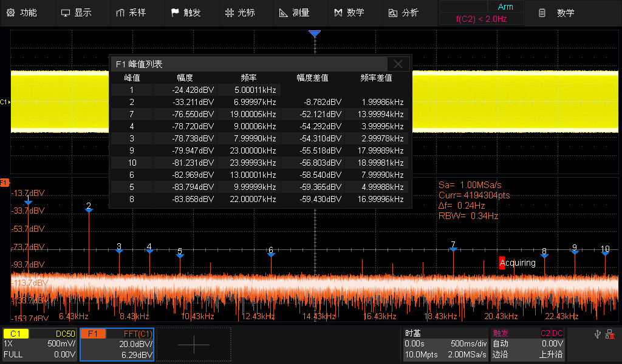Click the magnifier chart icon beside 分析
The height and width of the screenshot is (364, 622).
[393, 13]
